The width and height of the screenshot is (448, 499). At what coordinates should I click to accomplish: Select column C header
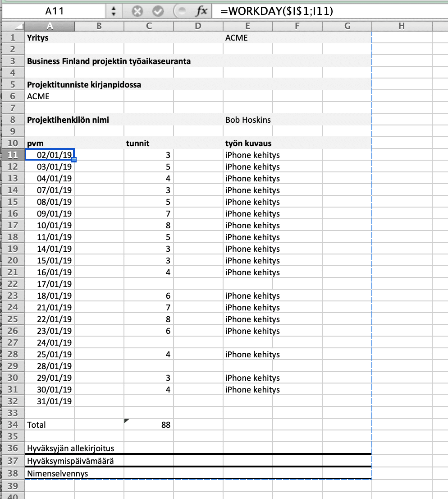coord(149,26)
